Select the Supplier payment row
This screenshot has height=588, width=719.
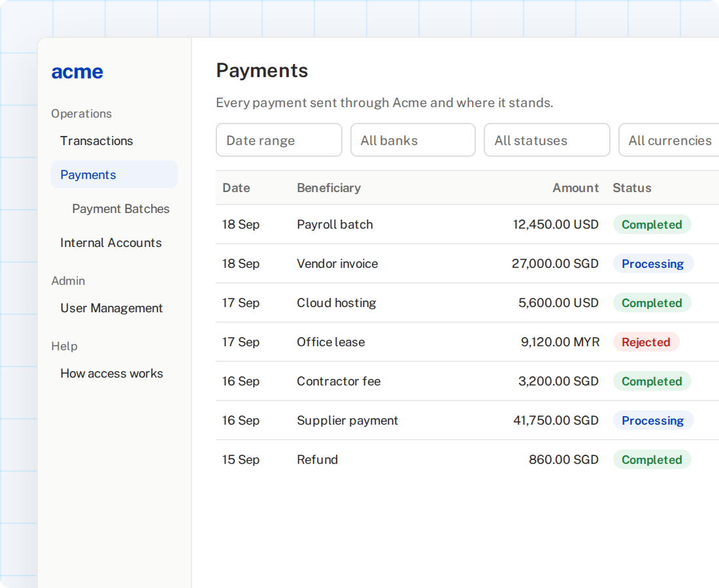coord(467,420)
